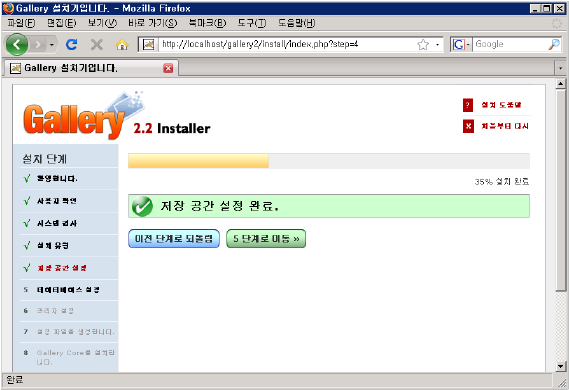
Task: Select the fourth completed step in sidebar
Action: (x=53, y=246)
